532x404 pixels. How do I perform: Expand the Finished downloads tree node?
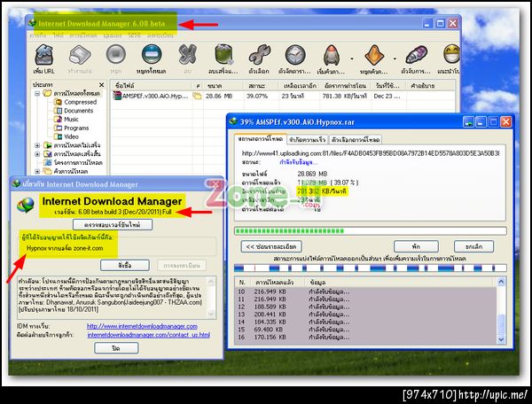click(x=37, y=154)
